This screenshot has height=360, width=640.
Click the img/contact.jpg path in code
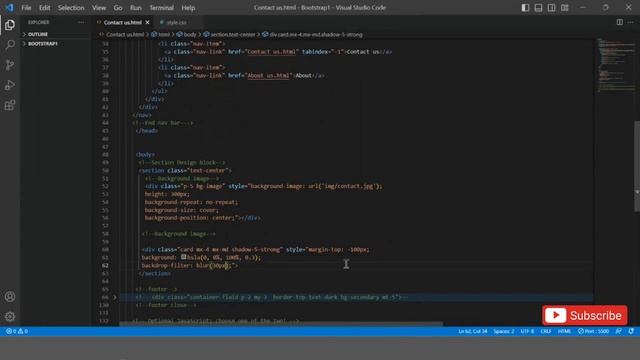coord(348,186)
